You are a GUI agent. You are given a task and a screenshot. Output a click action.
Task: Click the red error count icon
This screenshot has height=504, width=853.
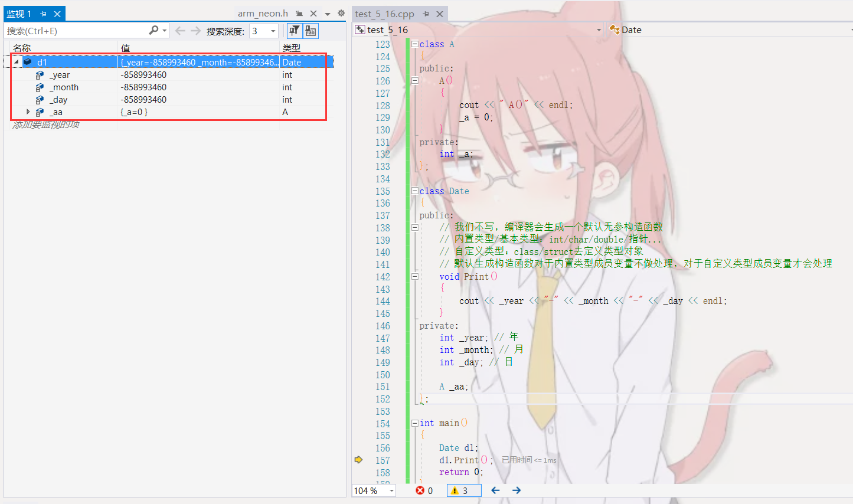[420, 490]
